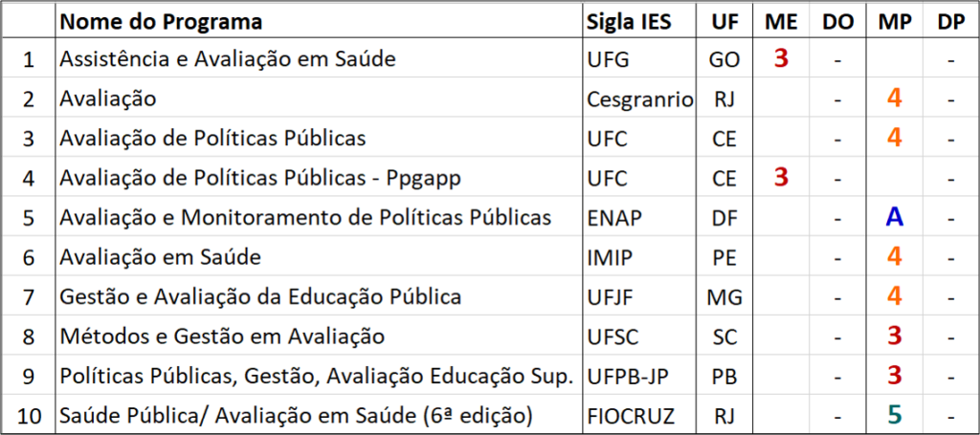Viewport: 980px width, 435px height.
Task: Select the blue 'A' rating for ENAP
Action: [x=895, y=217]
